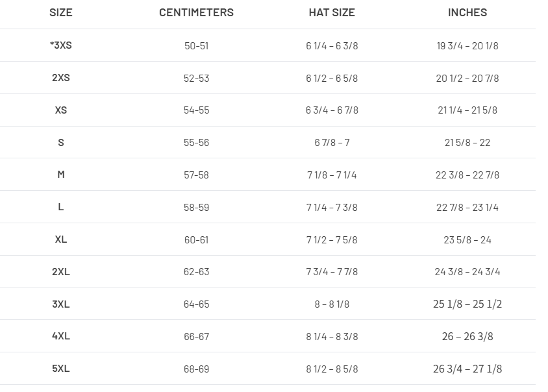Viewport: 548px width, 392px height.
Task: Click the SIZE column header
Action: click(61, 12)
